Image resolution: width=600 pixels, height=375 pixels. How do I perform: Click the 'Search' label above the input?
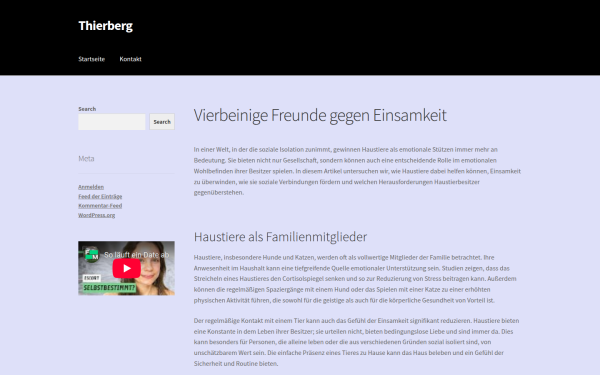click(87, 109)
